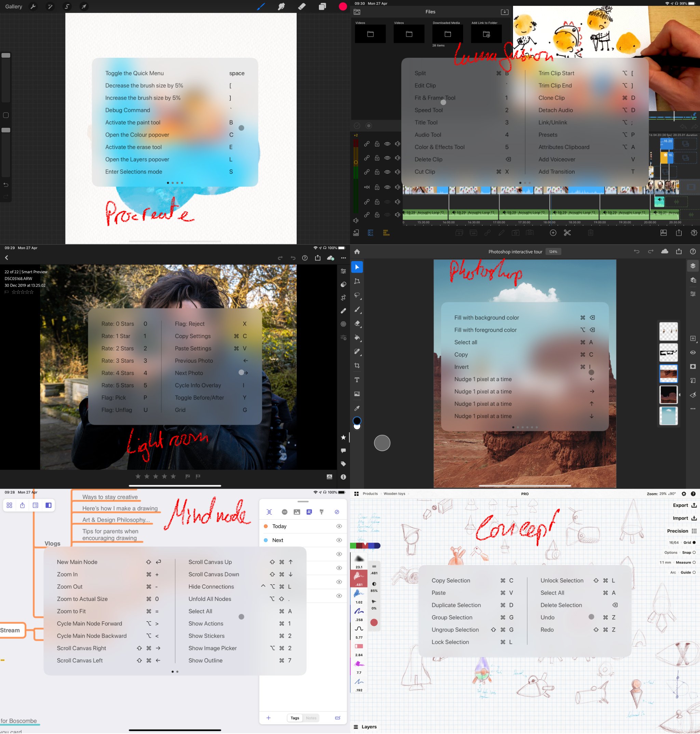
Task: Toggle visibility eye for Next tag
Action: [339, 540]
